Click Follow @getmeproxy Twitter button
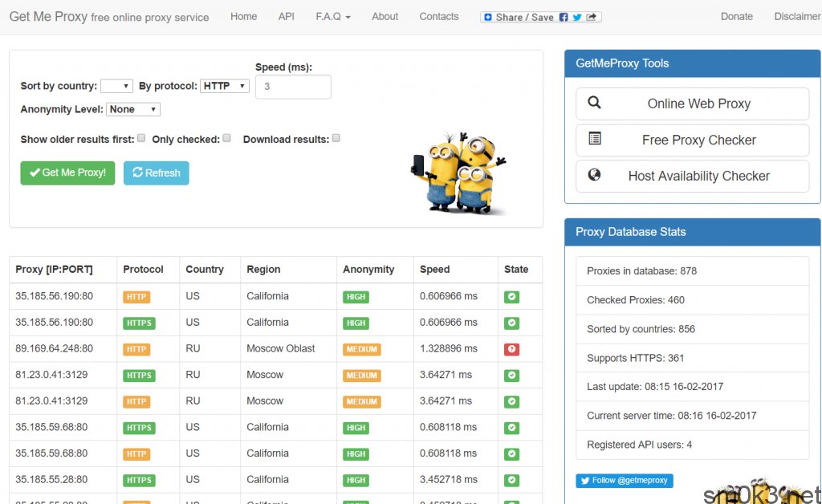This screenshot has height=504, width=822. (x=625, y=481)
